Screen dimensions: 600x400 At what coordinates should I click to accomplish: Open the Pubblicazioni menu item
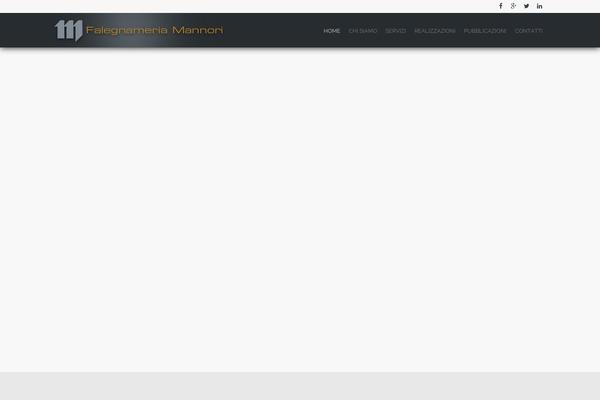coord(485,31)
